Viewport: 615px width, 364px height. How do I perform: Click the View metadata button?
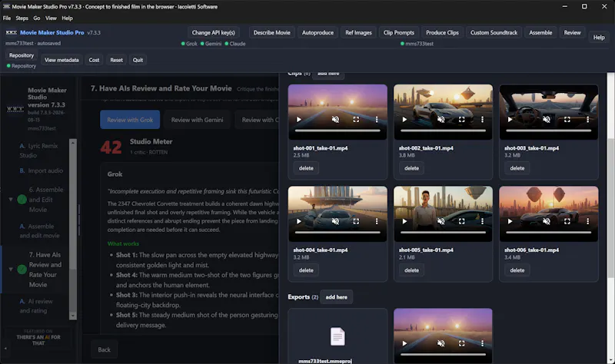61,60
